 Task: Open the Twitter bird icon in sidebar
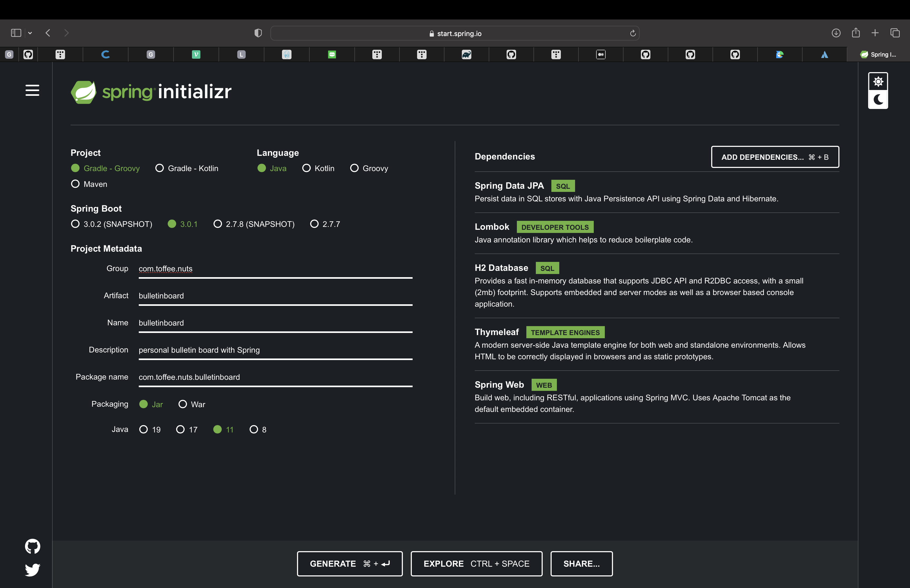tap(32, 570)
